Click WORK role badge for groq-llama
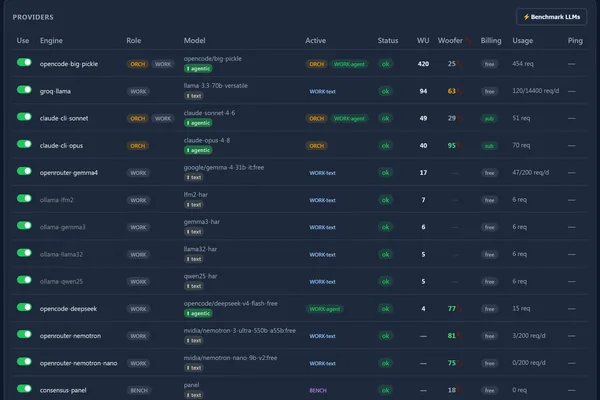The width and height of the screenshot is (600, 400). tap(138, 91)
